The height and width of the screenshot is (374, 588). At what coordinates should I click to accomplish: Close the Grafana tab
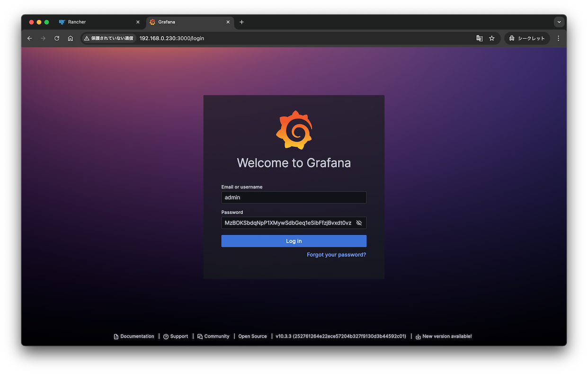point(228,22)
